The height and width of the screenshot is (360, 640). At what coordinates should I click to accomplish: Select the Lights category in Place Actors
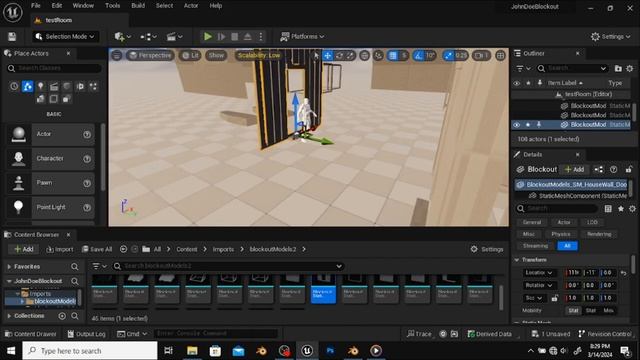(x=41, y=86)
